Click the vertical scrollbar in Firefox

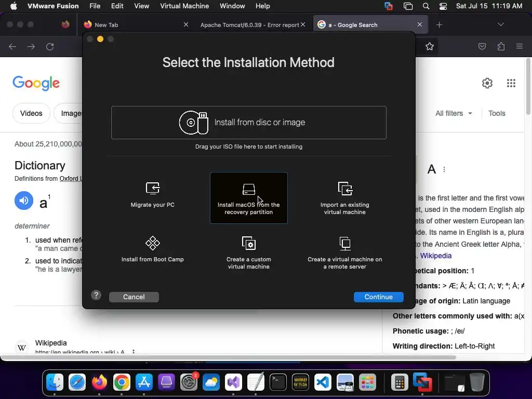tap(528, 87)
